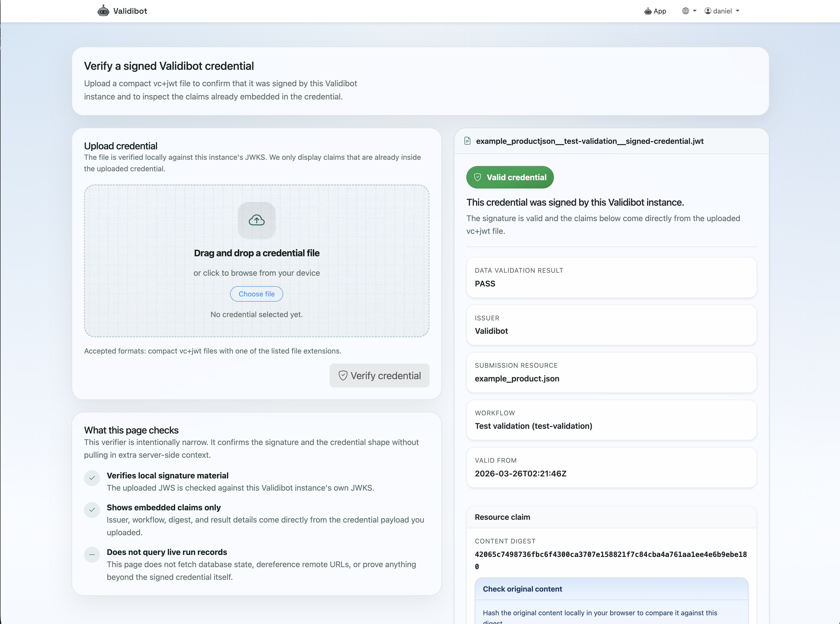The height and width of the screenshot is (624, 840).
Task: Click the Validibot robot logo icon
Action: click(x=103, y=10)
